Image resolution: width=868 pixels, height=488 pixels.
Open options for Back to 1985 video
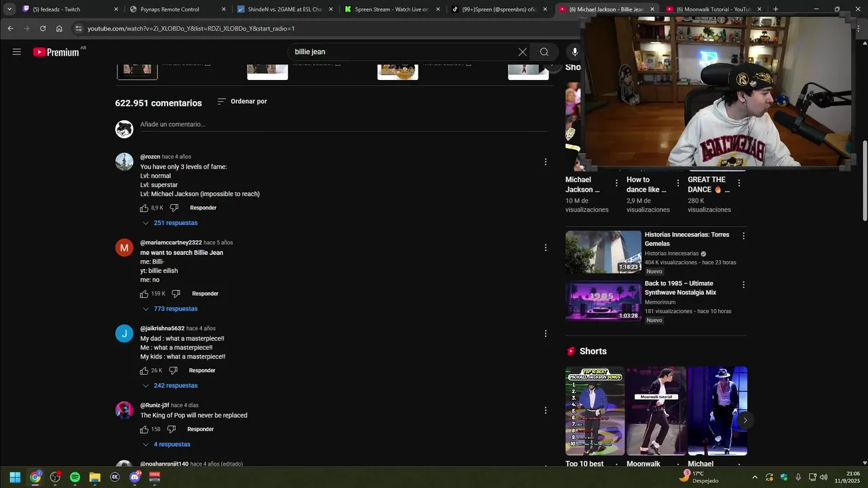click(x=743, y=285)
